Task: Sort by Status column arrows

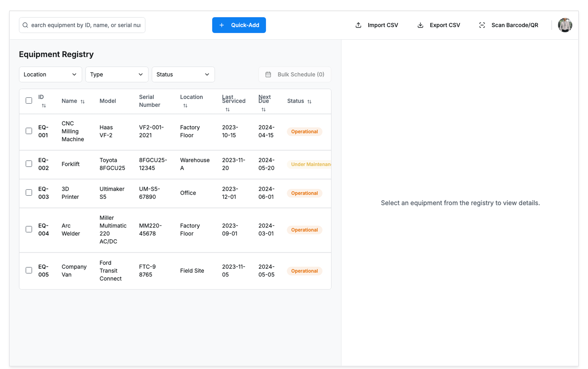Action: (x=309, y=101)
